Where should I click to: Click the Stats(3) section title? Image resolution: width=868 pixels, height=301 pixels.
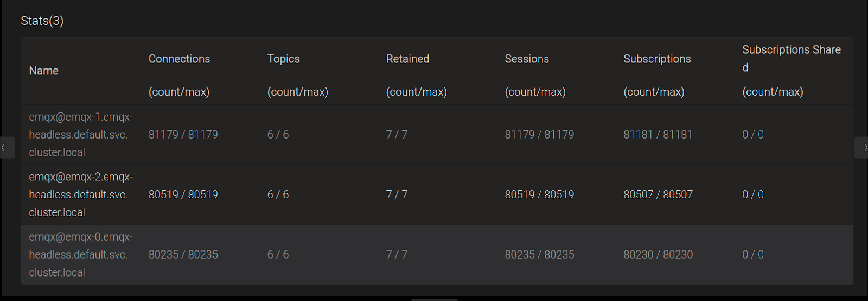42,21
